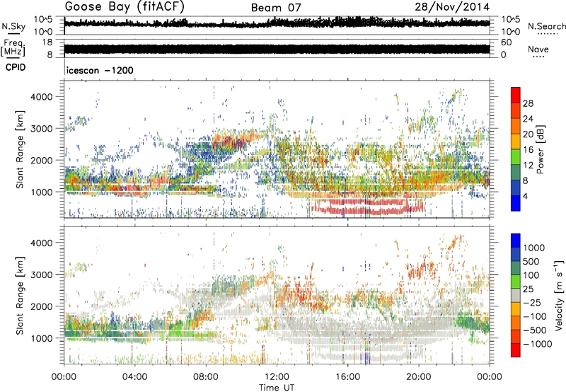This screenshot has width=566, height=392.
Task: Click the '4000' tick of the power panel
Action: tap(42, 97)
